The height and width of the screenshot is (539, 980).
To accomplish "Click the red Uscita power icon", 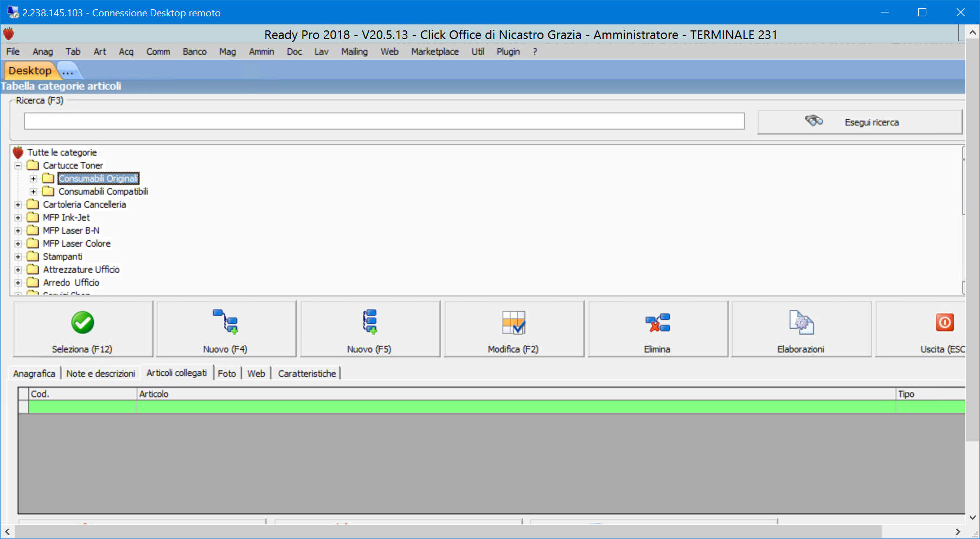I will point(945,322).
